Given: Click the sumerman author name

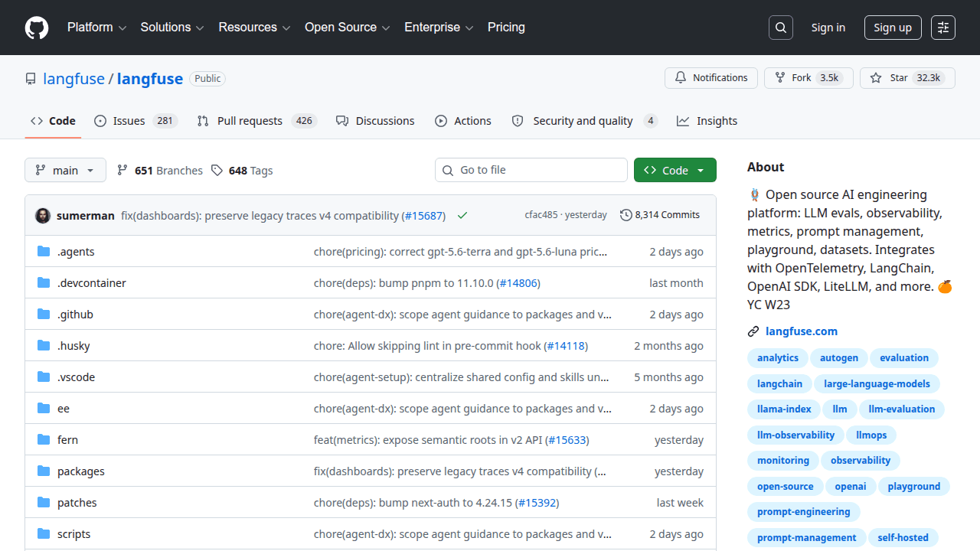Looking at the screenshot, I should coord(86,216).
